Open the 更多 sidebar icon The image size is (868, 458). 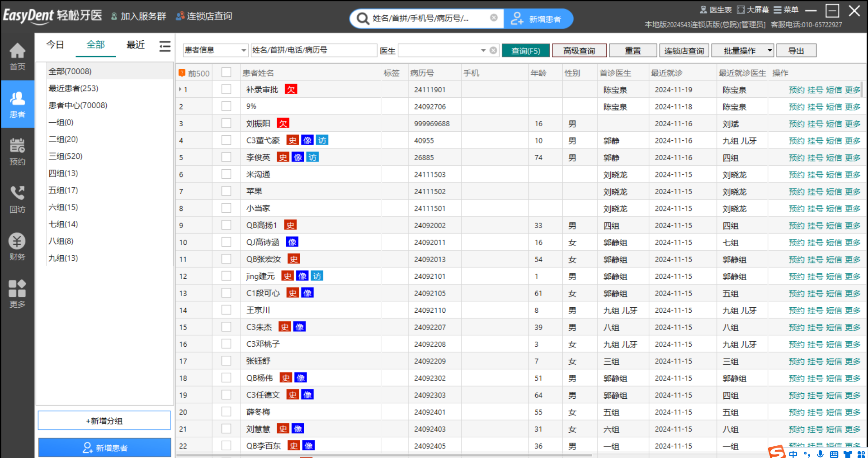coord(17,294)
